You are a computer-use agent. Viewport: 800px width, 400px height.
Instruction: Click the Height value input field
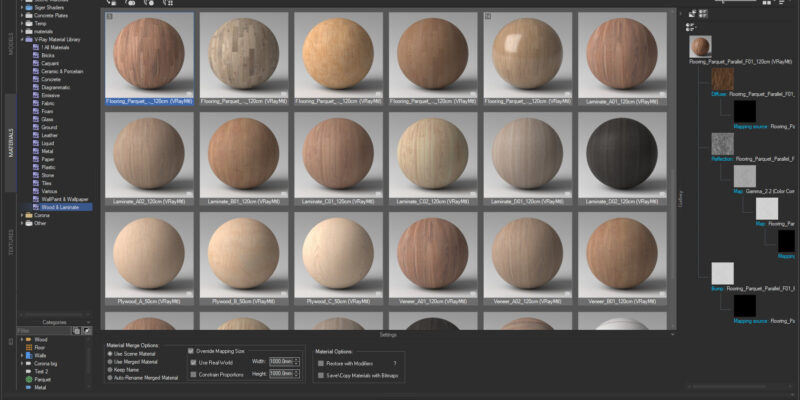[282, 373]
